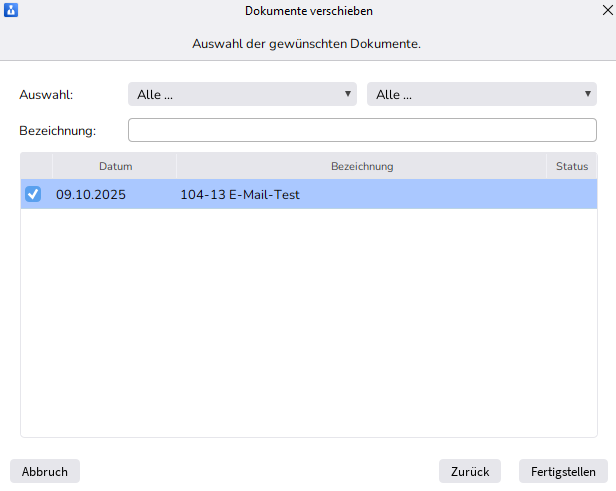The width and height of the screenshot is (616, 491).
Task: Click the application icon in the title bar
Action: (x=11, y=10)
